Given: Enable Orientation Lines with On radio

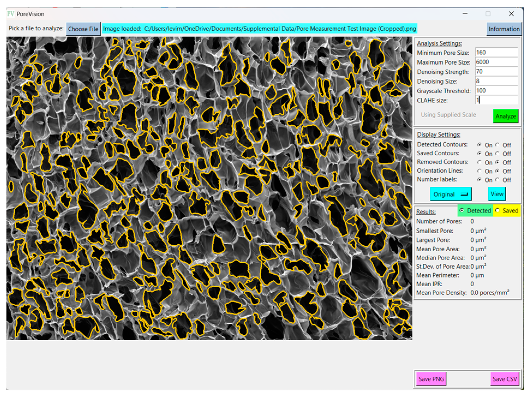Looking at the screenshot, I should pyautogui.click(x=479, y=171).
